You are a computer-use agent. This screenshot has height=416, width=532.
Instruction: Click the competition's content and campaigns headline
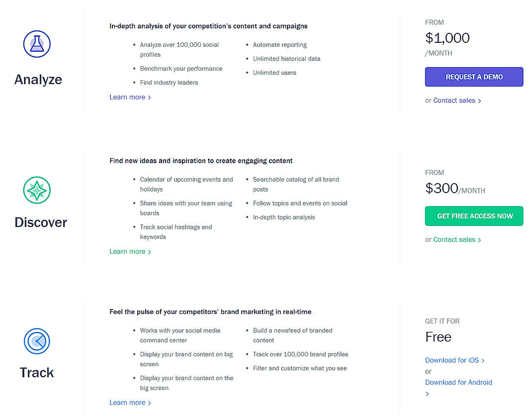pyautogui.click(x=208, y=26)
